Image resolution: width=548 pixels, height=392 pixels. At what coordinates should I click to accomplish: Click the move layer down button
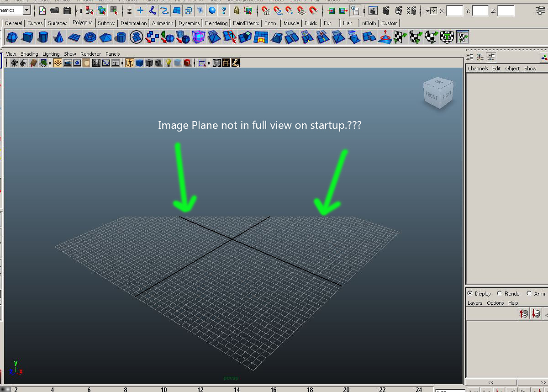(x=537, y=313)
